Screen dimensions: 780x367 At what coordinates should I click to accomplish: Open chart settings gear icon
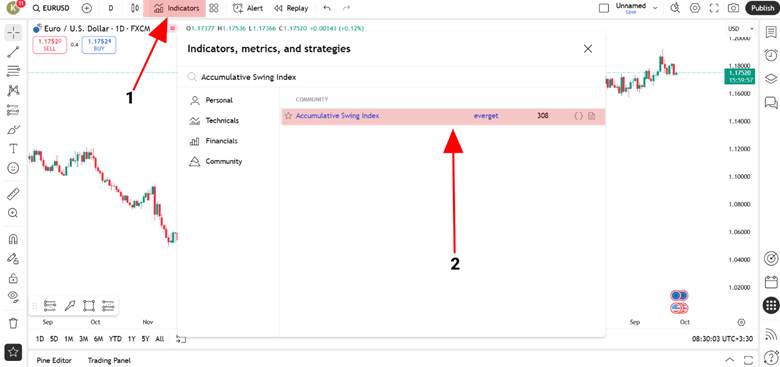pyautogui.click(x=695, y=8)
